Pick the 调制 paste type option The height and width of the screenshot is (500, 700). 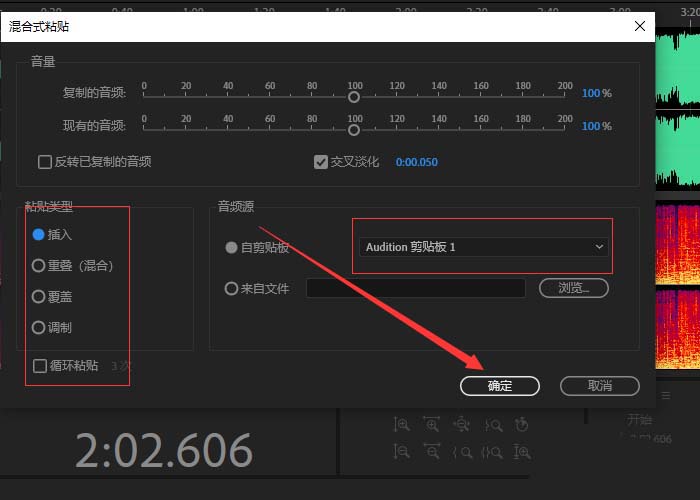[39, 327]
